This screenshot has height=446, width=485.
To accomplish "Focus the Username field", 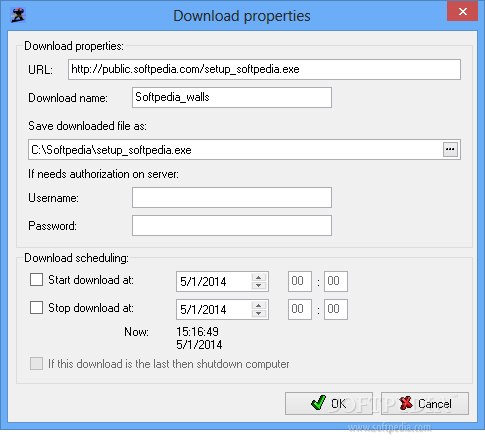I will (x=232, y=197).
